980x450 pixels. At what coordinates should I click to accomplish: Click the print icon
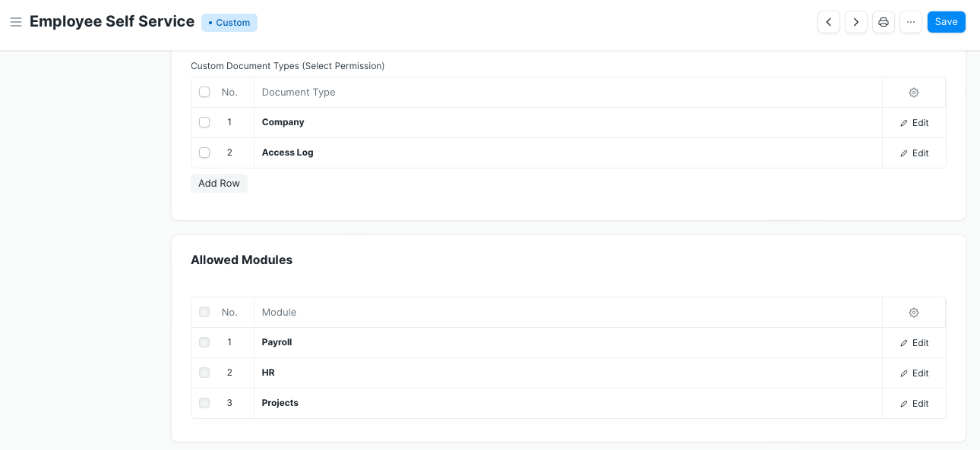[x=884, y=22]
